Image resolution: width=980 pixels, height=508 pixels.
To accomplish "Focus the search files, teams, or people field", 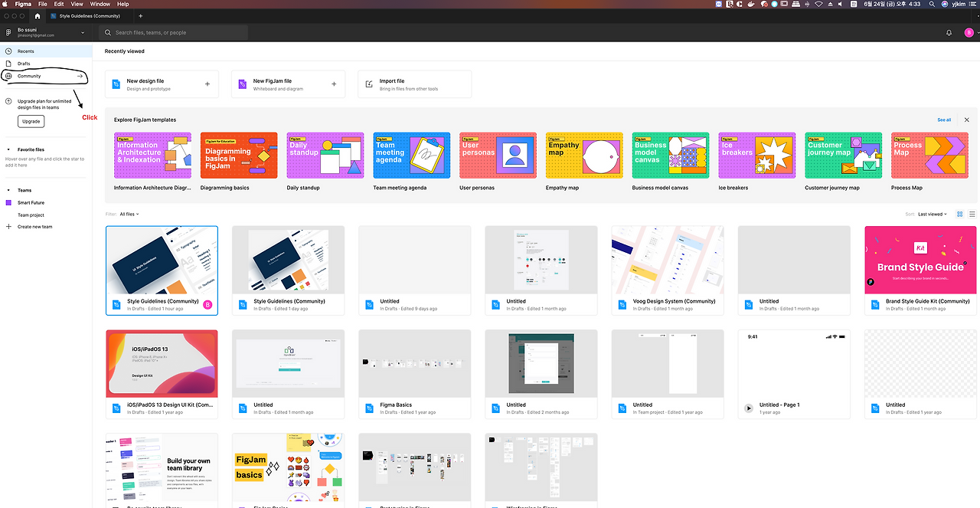I will pyautogui.click(x=174, y=33).
